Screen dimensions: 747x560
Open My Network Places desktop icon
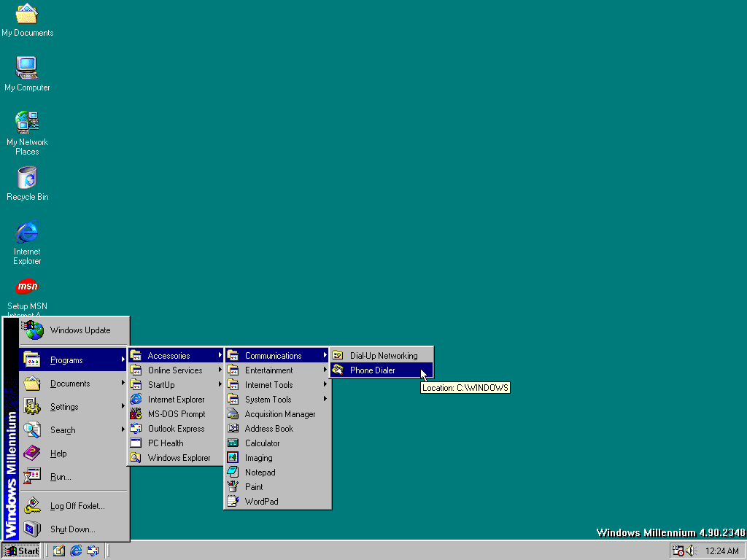coord(27,123)
